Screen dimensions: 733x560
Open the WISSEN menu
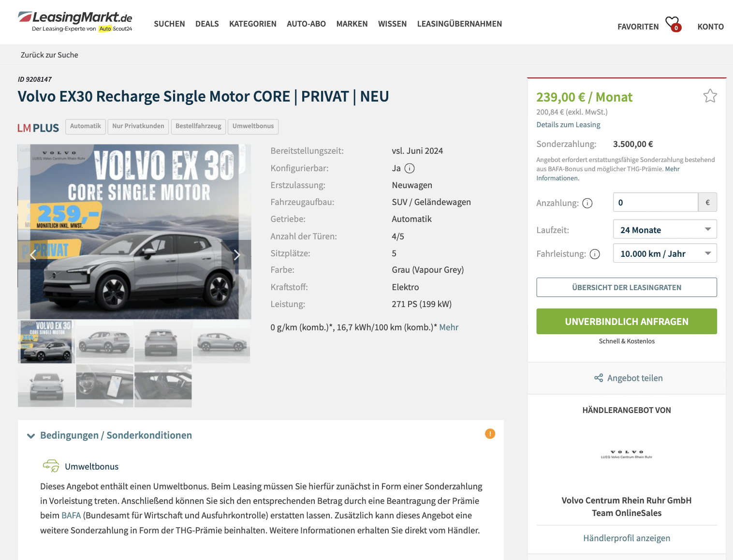pyautogui.click(x=392, y=24)
